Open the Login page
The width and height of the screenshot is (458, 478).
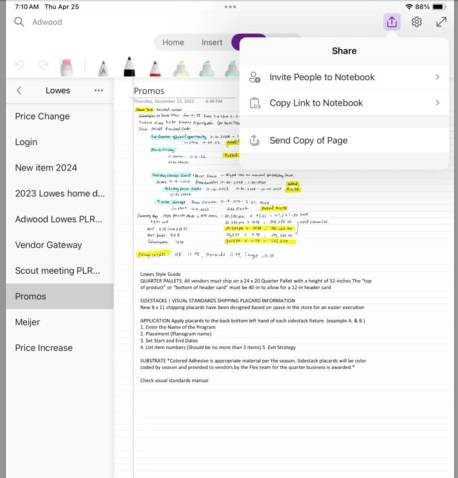60,142
